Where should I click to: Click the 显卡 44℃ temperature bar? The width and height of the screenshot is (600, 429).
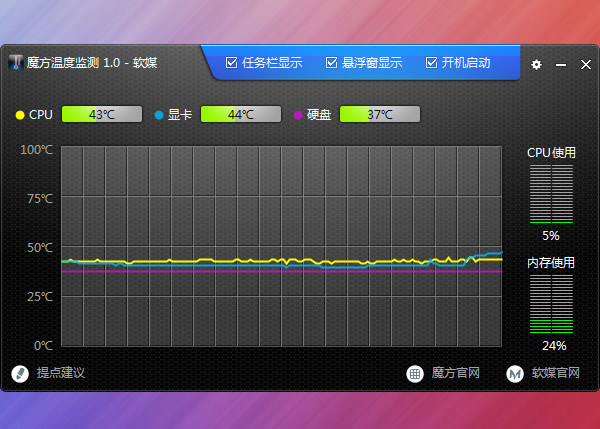tap(240, 114)
